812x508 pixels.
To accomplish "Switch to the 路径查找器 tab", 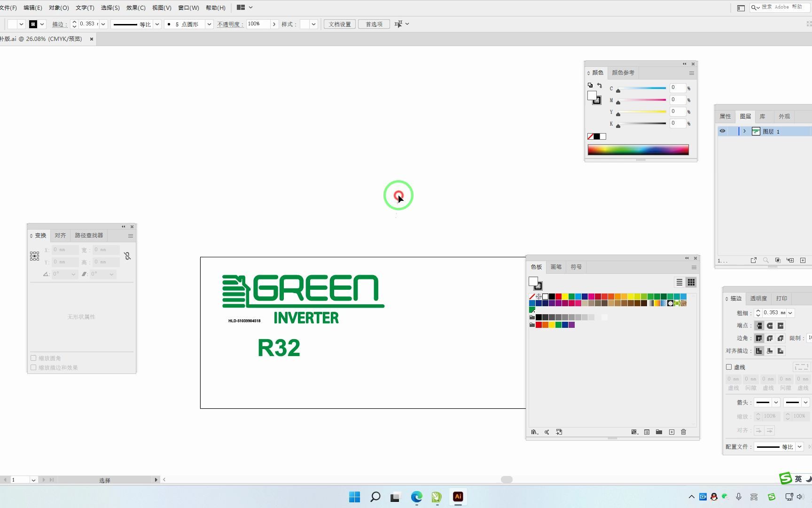I will (x=89, y=235).
